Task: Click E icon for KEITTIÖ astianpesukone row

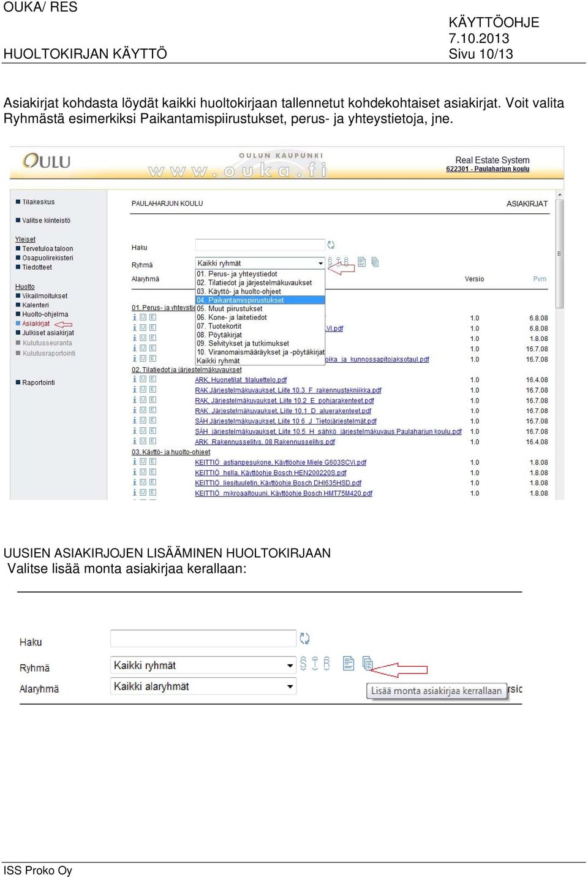Action: [x=153, y=462]
